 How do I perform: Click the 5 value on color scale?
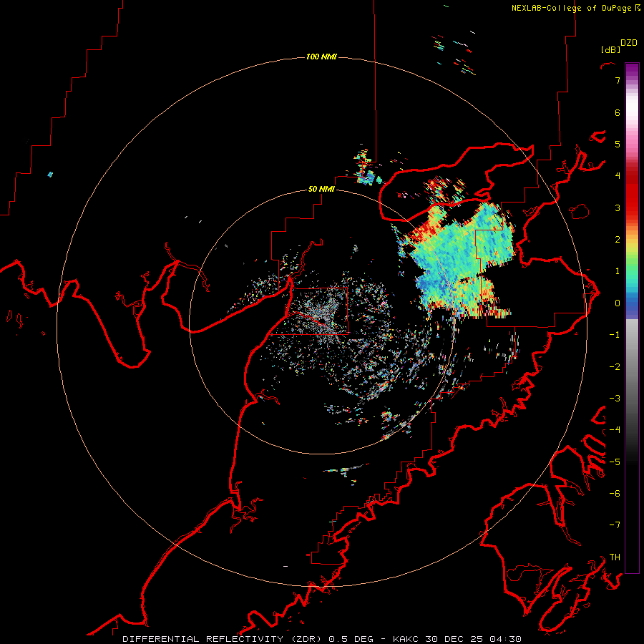click(618, 144)
